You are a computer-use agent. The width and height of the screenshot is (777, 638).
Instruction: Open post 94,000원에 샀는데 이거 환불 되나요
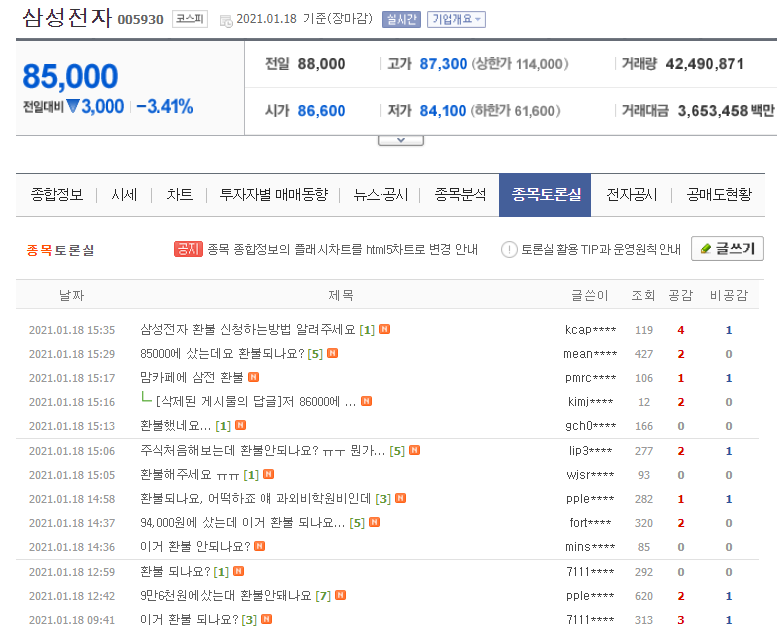(x=242, y=523)
